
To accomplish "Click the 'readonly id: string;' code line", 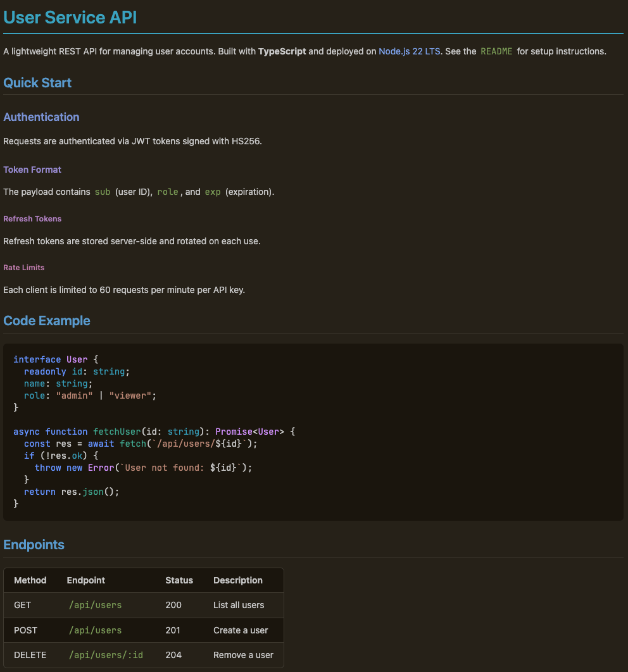I will [77, 371].
